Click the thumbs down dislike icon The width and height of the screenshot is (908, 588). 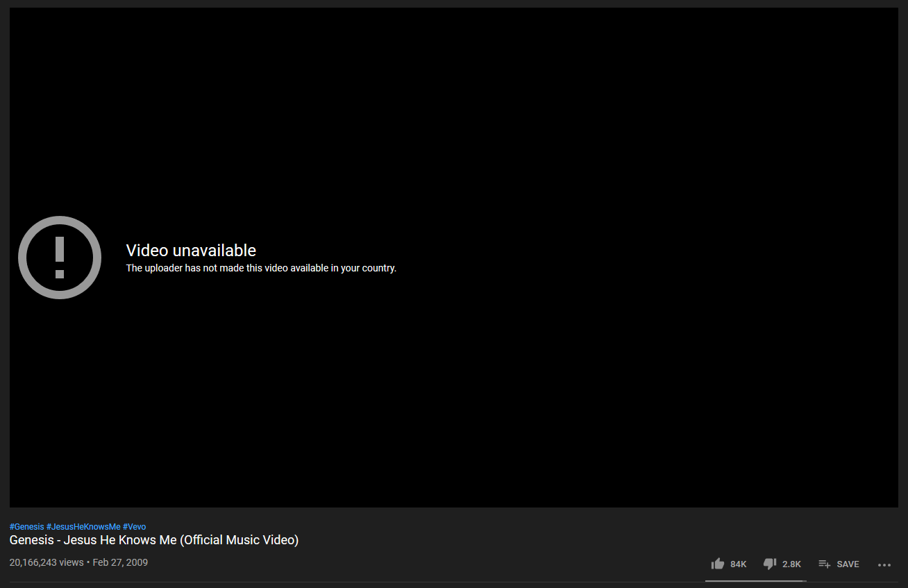(769, 564)
